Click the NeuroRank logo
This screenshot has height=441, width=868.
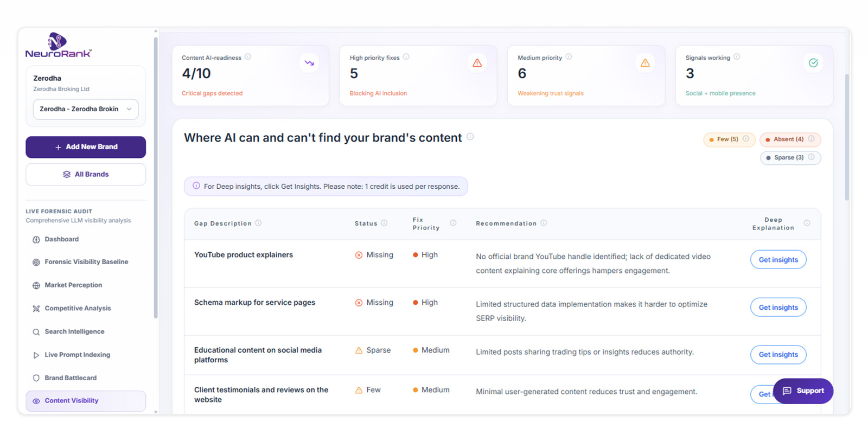click(58, 45)
